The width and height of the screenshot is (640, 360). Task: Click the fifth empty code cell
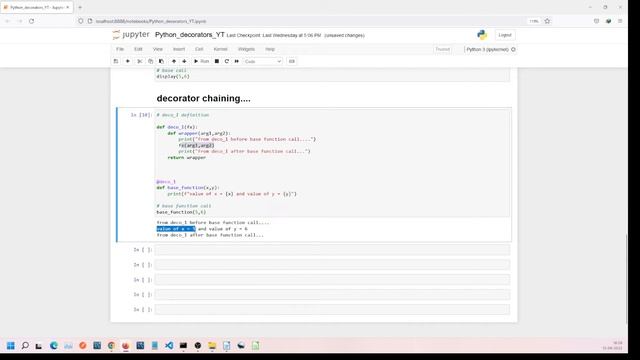(x=332, y=309)
